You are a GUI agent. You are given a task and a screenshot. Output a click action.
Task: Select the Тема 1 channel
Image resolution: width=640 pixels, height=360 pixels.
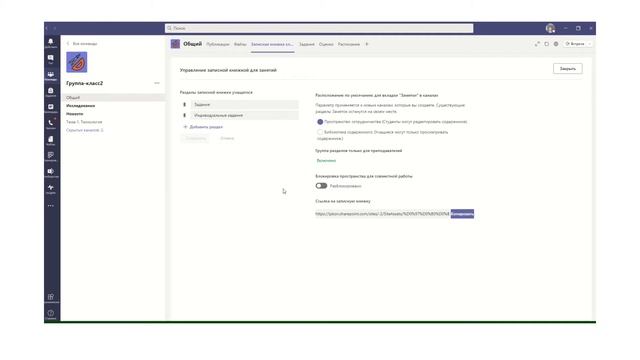[84, 122]
